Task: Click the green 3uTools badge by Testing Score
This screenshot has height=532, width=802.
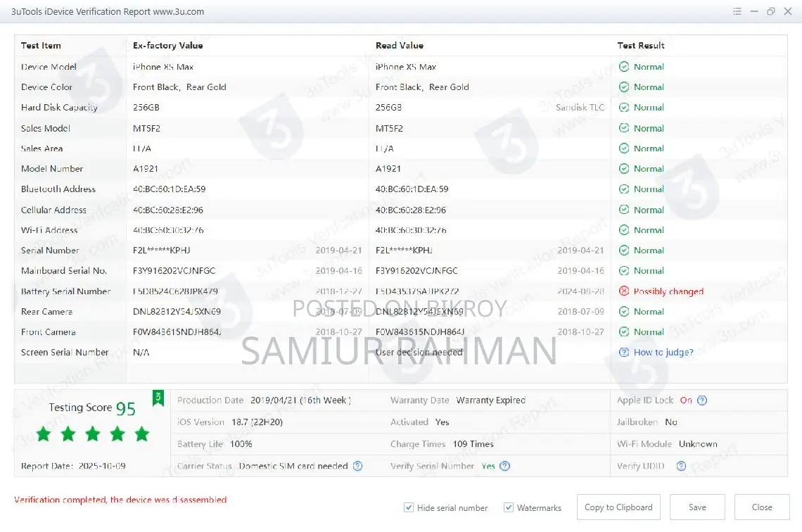Action: (x=158, y=398)
